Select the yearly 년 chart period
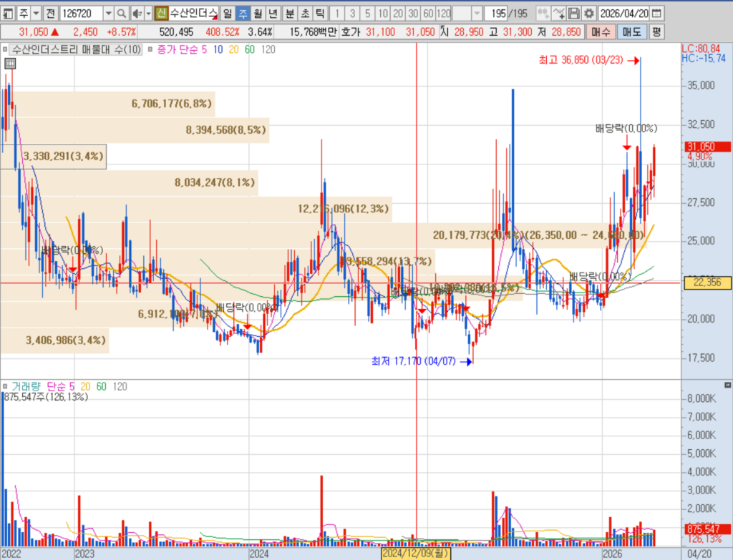Viewport: 733px width, 560px height. (x=273, y=13)
